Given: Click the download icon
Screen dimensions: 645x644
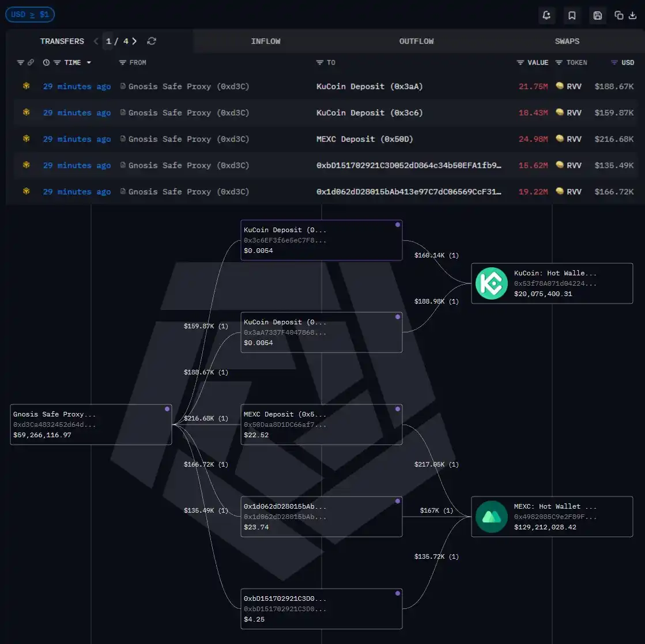Looking at the screenshot, I should click(633, 16).
